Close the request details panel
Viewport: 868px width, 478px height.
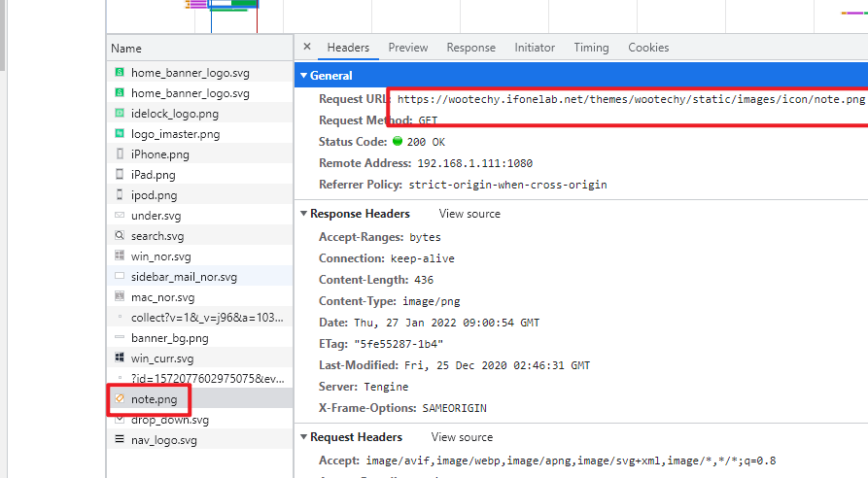point(307,47)
